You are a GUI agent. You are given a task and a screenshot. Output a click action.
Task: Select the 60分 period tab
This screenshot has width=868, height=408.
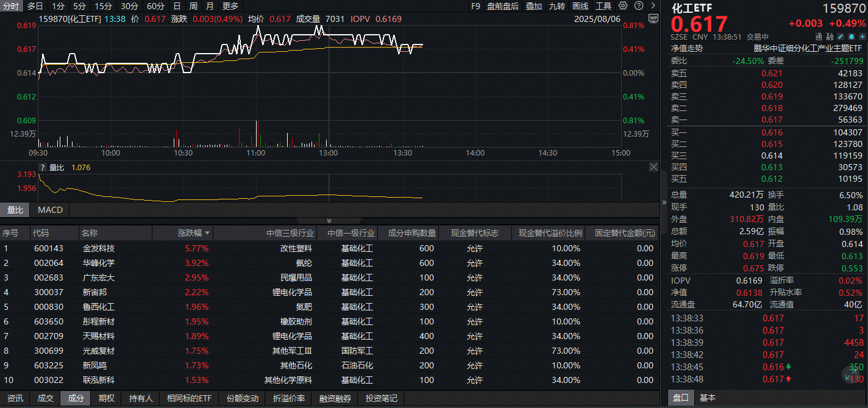155,6
